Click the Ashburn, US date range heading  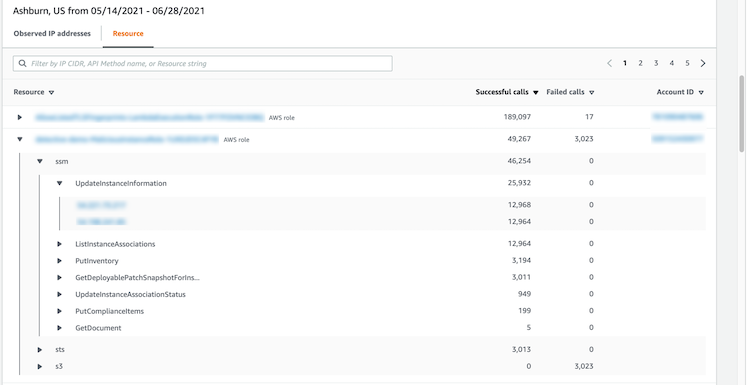click(x=109, y=11)
